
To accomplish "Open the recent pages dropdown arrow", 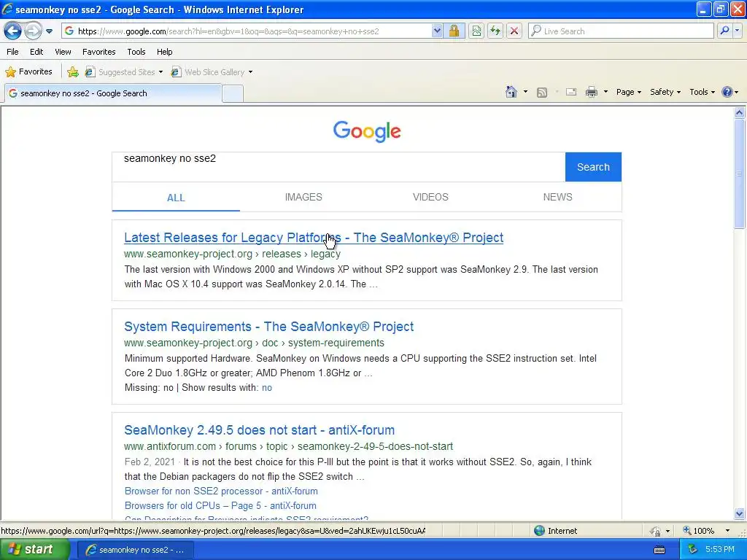I will coord(49,31).
